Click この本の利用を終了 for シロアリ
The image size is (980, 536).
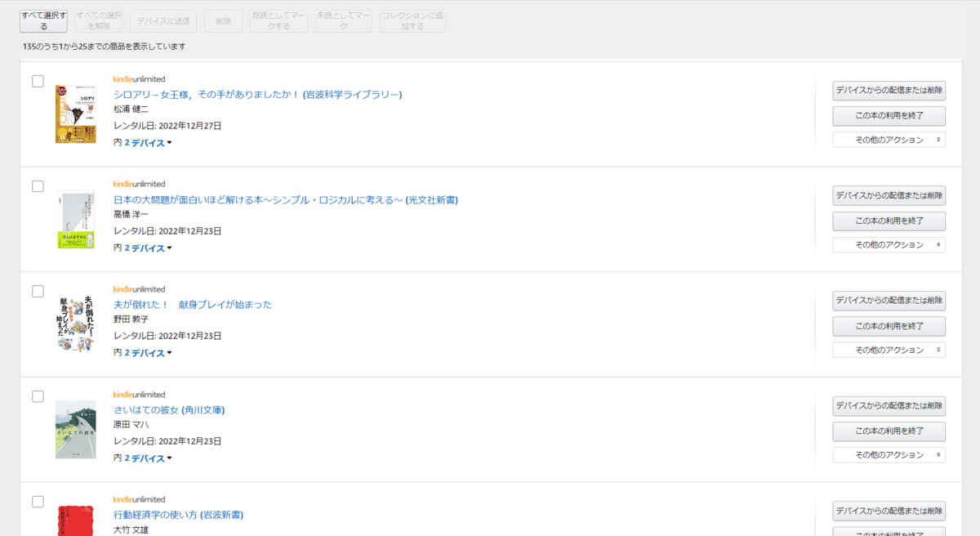coord(889,116)
